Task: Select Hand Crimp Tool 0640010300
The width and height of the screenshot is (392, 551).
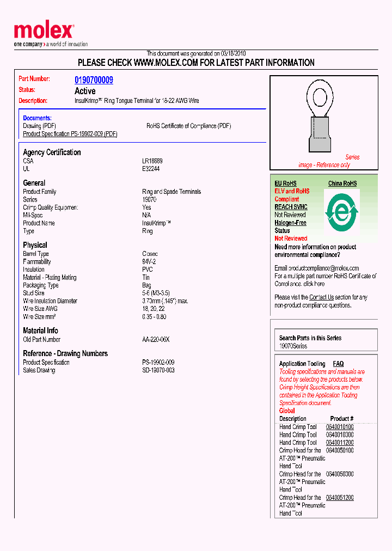Action: (340, 435)
